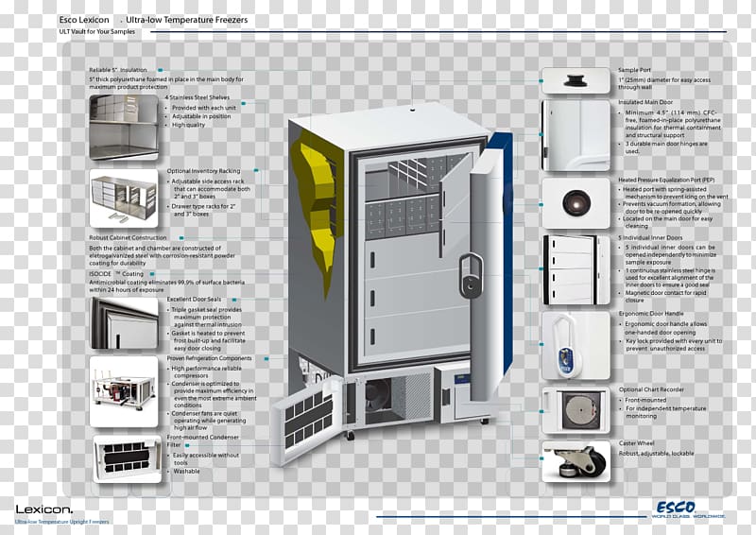Open the 5 Individual Inner Doors thumbnail
The image size is (756, 535).
click(x=576, y=269)
